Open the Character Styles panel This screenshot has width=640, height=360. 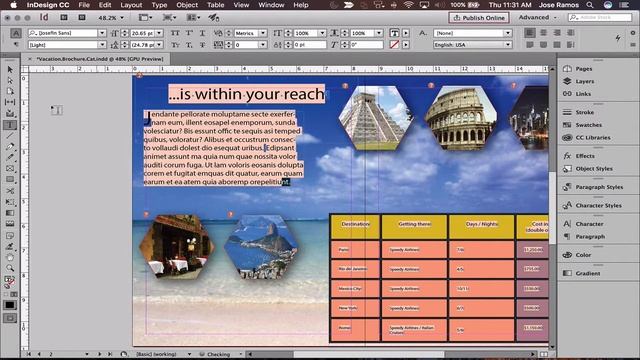598,205
